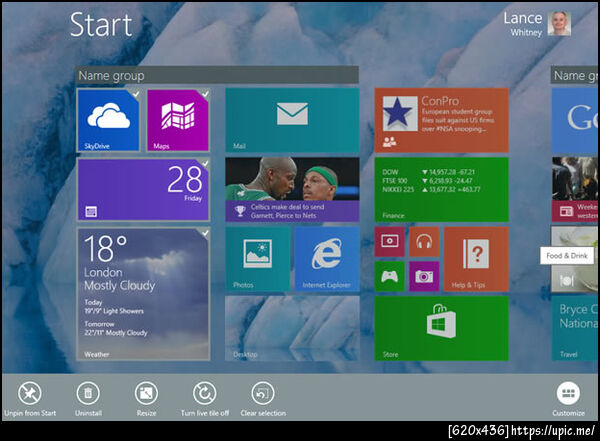Viewport: 600px width, 441px height.
Task: Open the Travel tile showing Bryce
Action: coord(575,328)
